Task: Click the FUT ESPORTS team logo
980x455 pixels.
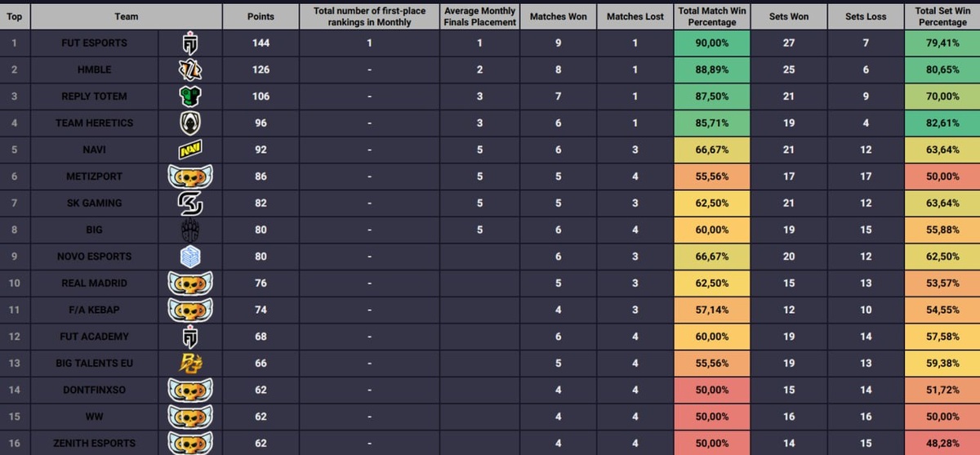Action: tap(189, 42)
